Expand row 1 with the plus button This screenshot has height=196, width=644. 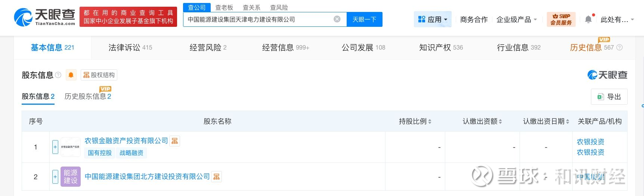[55, 147]
